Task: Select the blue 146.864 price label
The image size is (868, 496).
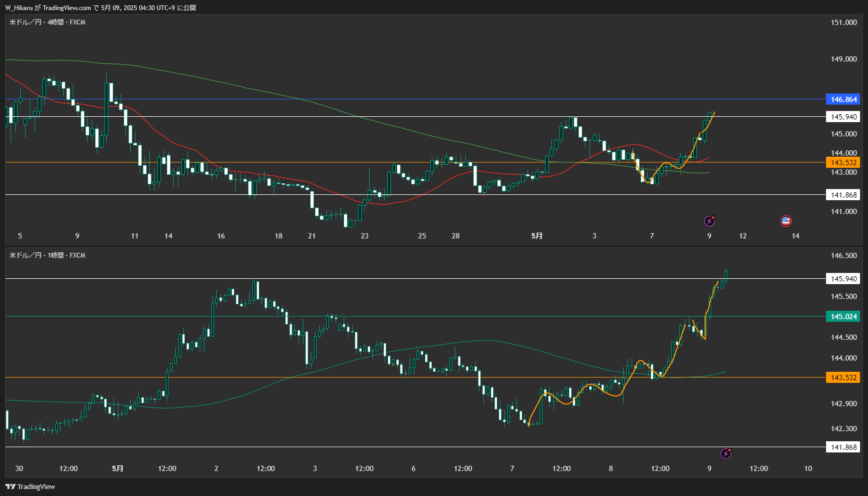Action: pyautogui.click(x=843, y=99)
